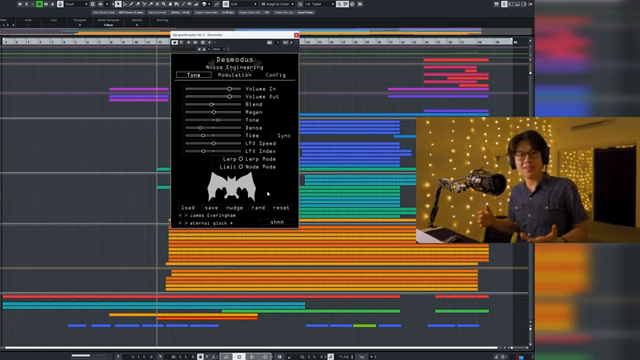
Task: Click the load preset button
Action: (188, 208)
